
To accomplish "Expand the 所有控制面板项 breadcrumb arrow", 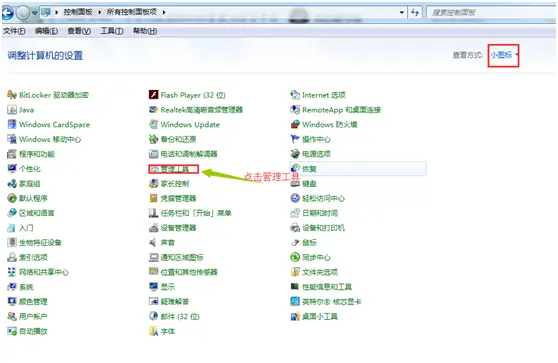I will tap(164, 12).
